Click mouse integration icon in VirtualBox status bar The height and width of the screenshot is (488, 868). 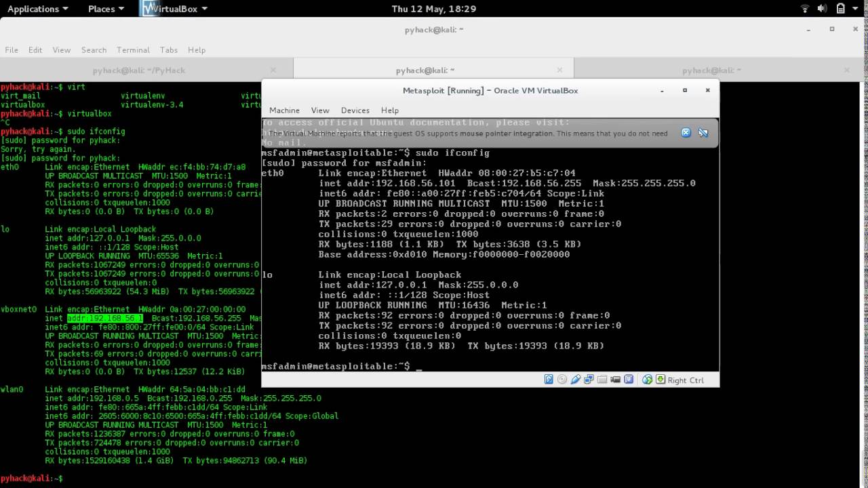pyautogui.click(x=647, y=380)
